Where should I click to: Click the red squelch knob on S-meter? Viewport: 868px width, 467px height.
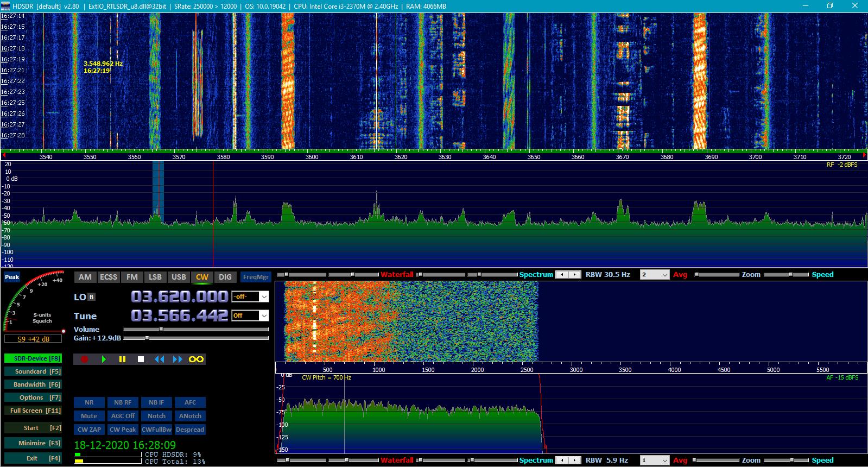[x=64, y=331]
